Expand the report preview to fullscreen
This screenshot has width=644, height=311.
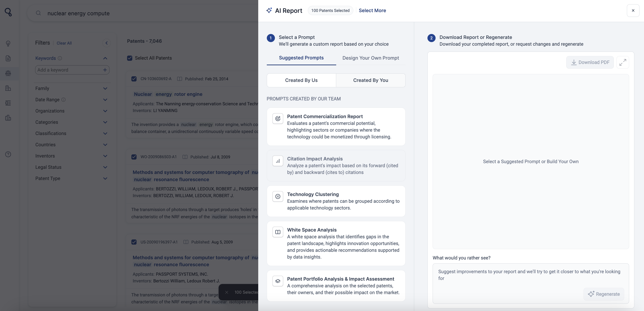coord(623,62)
